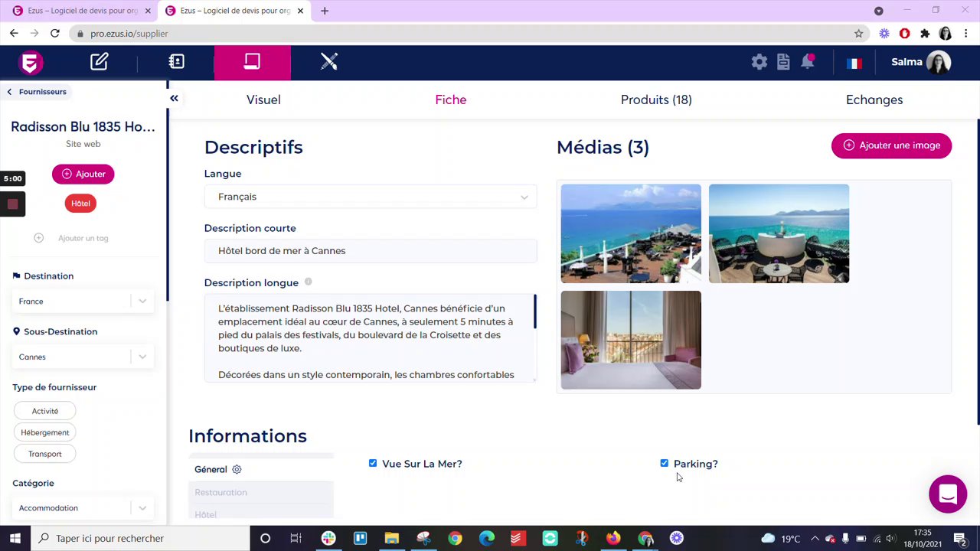Open the round sofa terrace image

tap(779, 233)
